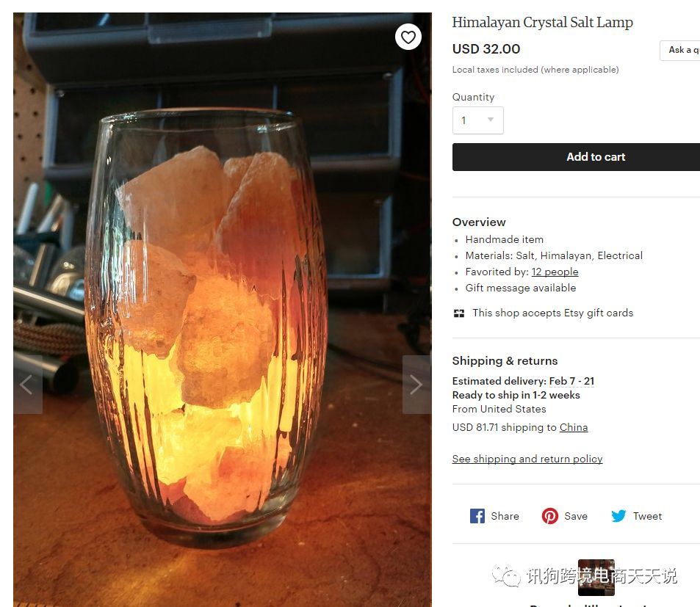Open the Quantity dropdown
This screenshot has height=607, width=700.
(x=477, y=120)
